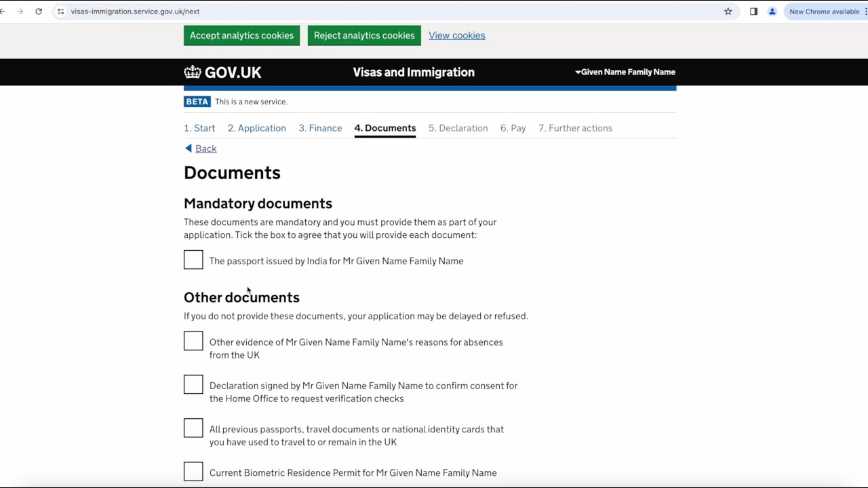Select the 4. Documents step
Screen dimensions: 868x488
coord(385,128)
